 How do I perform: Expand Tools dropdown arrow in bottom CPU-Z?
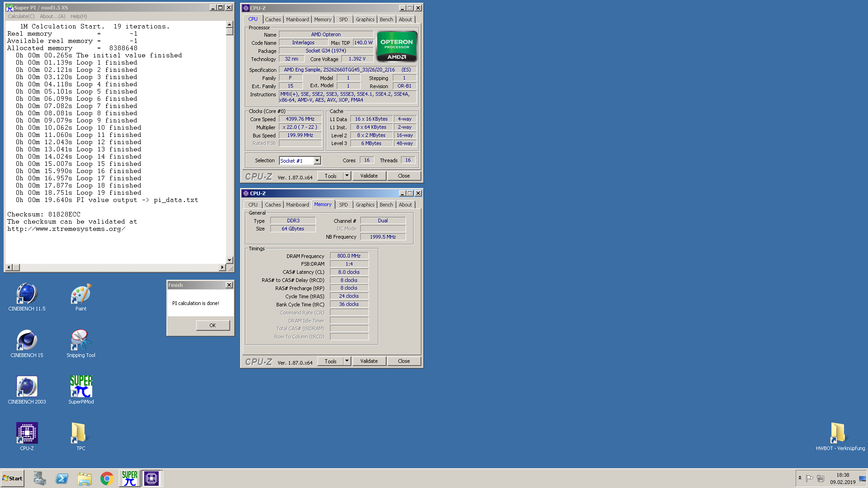point(347,361)
